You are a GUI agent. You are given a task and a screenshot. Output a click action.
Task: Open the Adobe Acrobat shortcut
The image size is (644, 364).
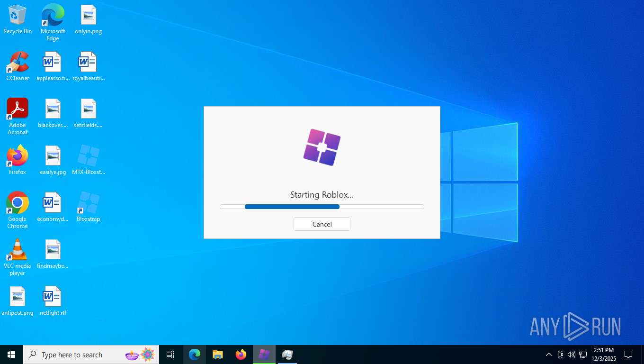click(18, 117)
